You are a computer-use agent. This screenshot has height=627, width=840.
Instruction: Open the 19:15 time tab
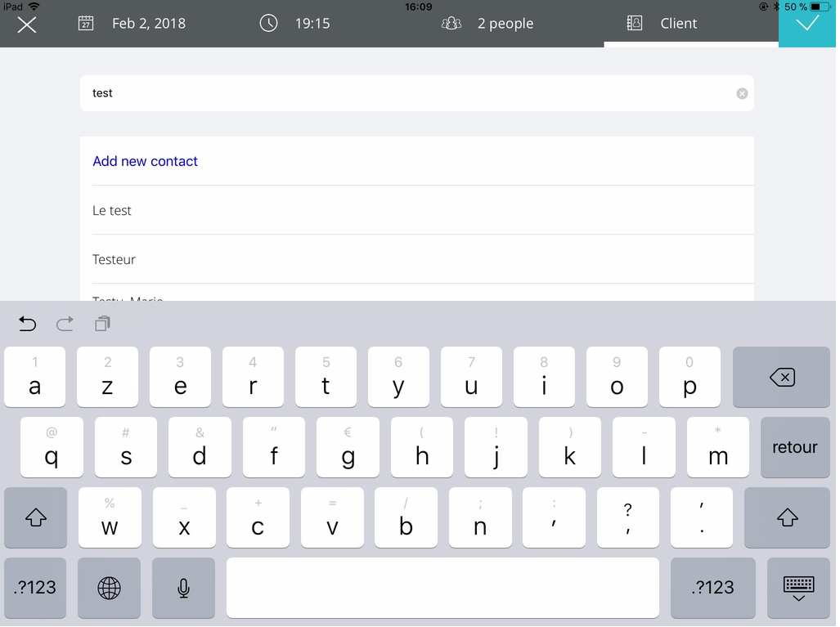click(295, 24)
